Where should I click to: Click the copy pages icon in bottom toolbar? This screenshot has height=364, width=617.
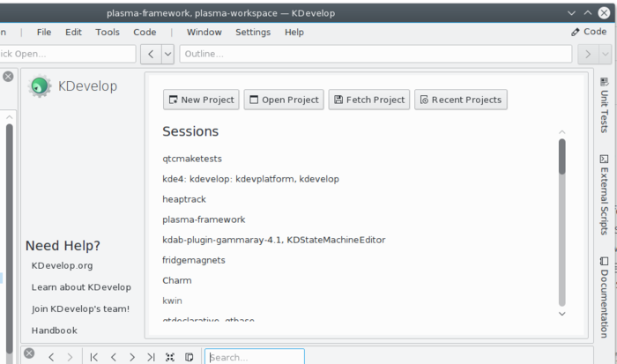(x=190, y=357)
